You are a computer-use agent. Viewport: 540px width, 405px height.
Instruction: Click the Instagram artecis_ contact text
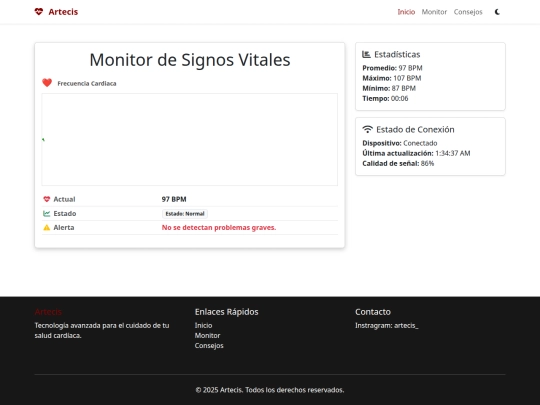[387, 325]
